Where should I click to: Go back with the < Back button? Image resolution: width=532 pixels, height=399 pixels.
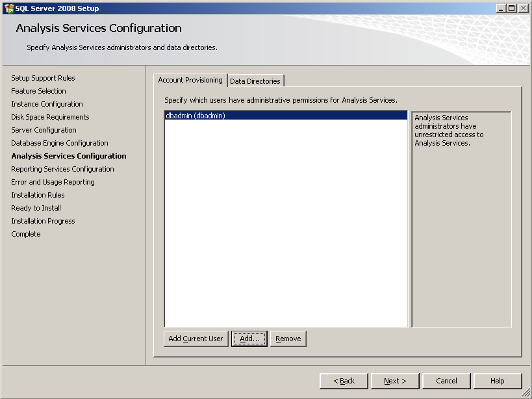tap(344, 381)
